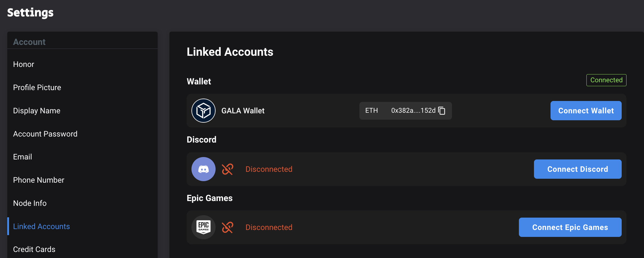
Task: Click the Connect Wallet button
Action: coord(586,111)
